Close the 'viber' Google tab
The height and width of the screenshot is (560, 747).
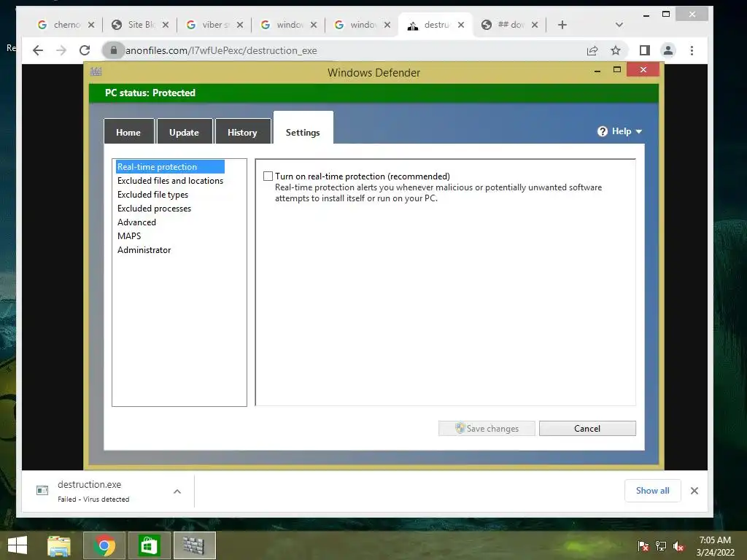tap(239, 25)
